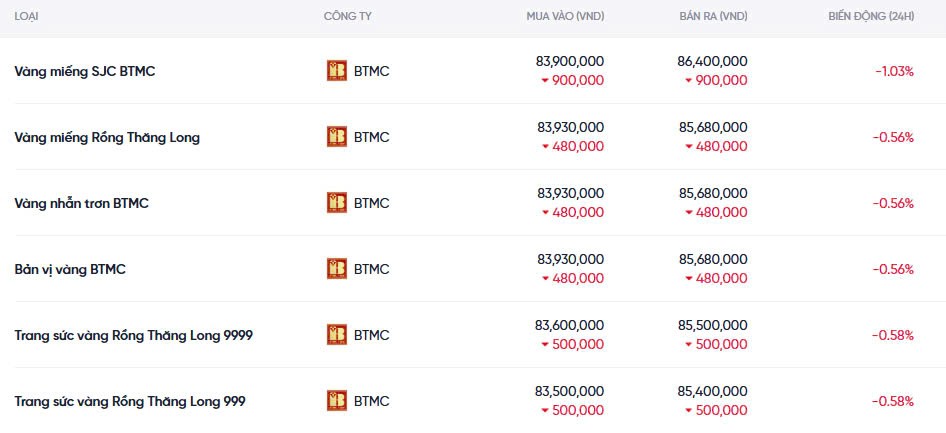Sort by BIẾN ĐỘNG (24H) header

click(x=871, y=17)
